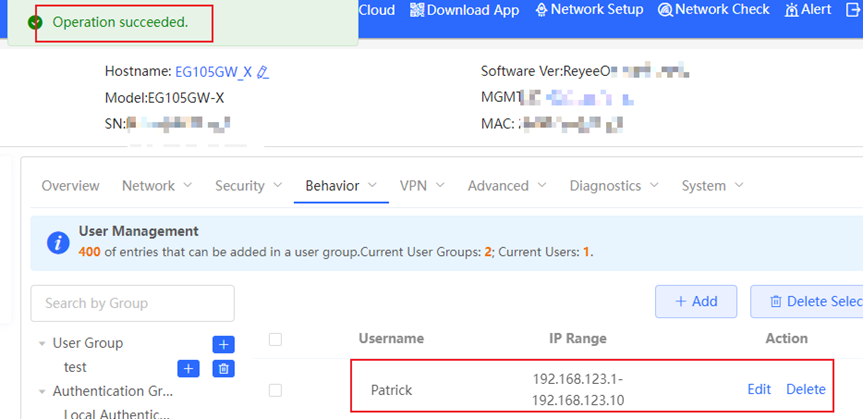Click the IP range 192.168.123.1-192.168.123.10 cell
Image resolution: width=863 pixels, height=419 pixels.
(577, 390)
